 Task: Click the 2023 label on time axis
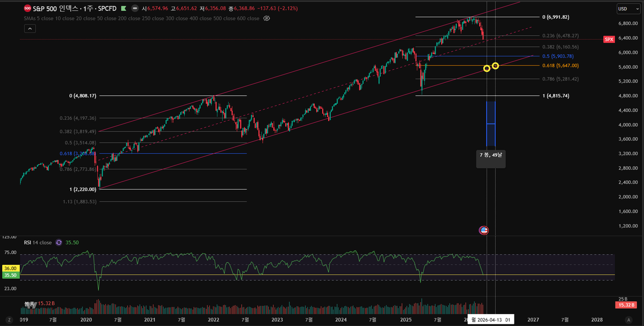point(277,320)
